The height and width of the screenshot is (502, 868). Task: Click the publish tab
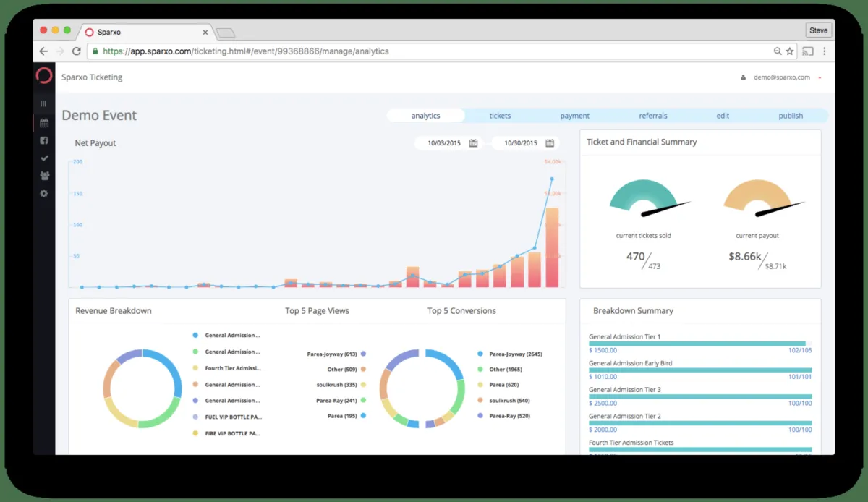(791, 116)
